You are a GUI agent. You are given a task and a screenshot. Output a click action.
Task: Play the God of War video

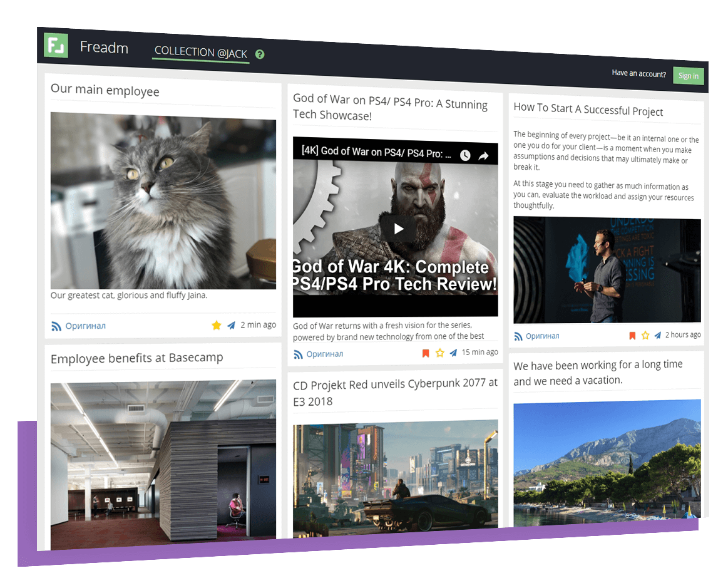coord(399,229)
